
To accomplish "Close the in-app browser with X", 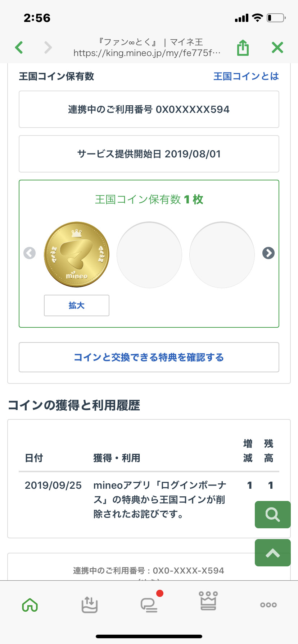I will (277, 47).
